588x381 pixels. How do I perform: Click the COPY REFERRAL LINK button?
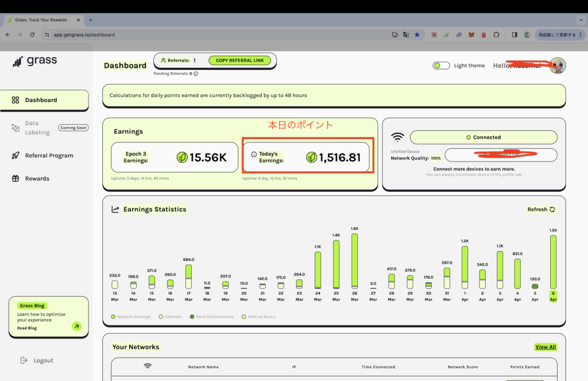[x=239, y=60]
